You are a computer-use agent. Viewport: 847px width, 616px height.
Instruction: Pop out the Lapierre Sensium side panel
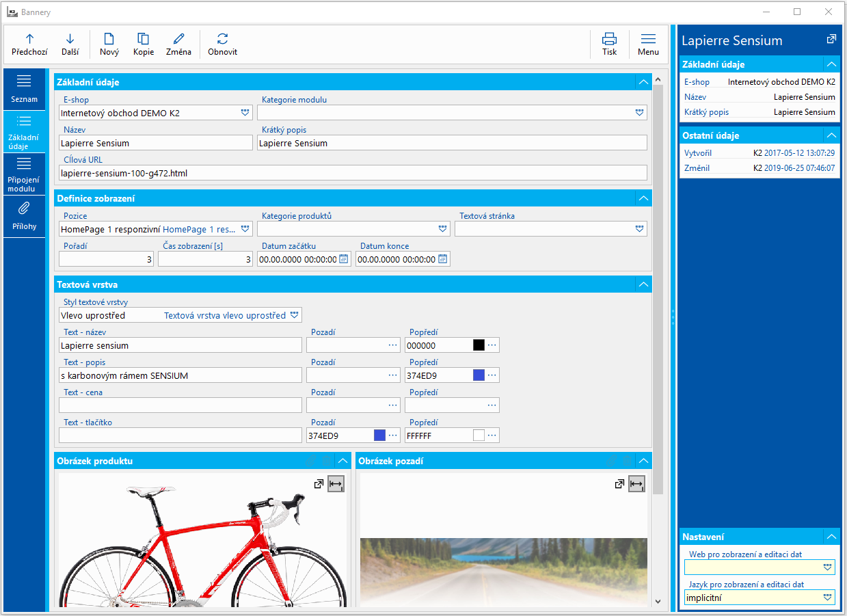coord(831,40)
